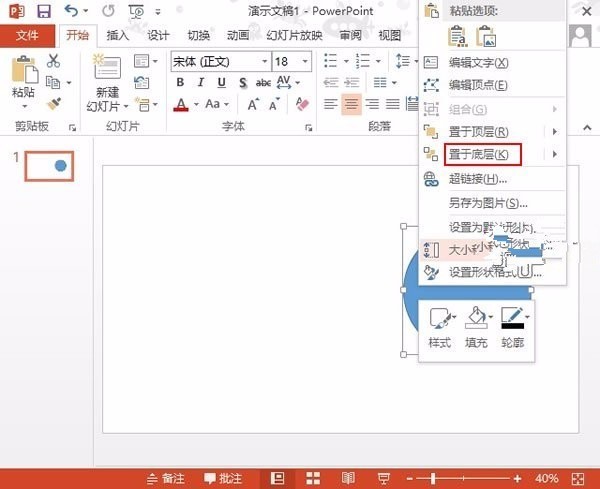Screen dimensions: 600x489
Task: Click the Undo arrow icon
Action: 71,12
